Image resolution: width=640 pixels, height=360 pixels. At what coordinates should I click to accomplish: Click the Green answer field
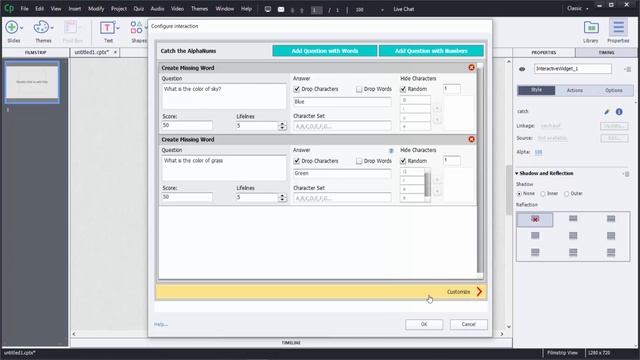tap(342, 173)
